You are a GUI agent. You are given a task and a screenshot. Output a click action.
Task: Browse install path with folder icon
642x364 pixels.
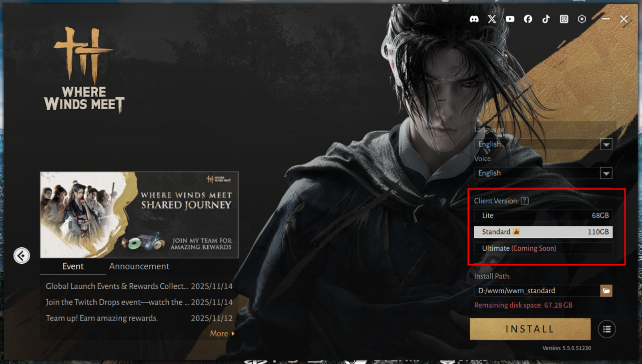606,291
